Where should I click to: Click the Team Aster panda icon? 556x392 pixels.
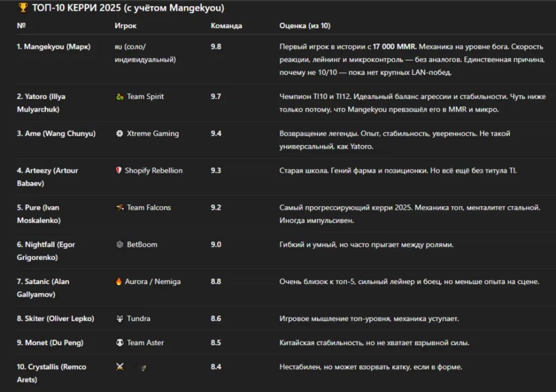click(120, 343)
